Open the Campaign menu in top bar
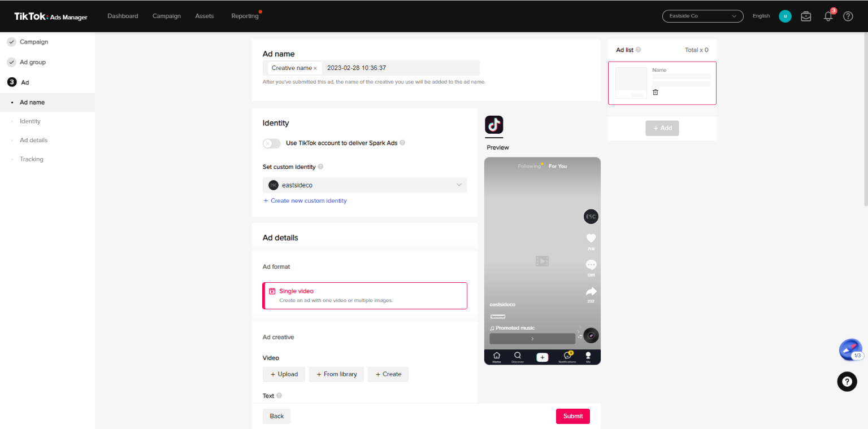 167,16
